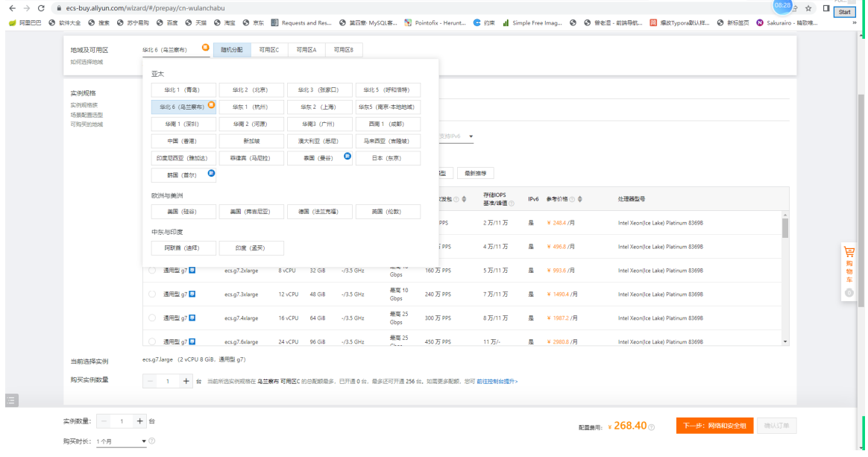Increase bottom 实例数量 with plus button
This screenshot has width=868, height=457.
pyautogui.click(x=139, y=422)
